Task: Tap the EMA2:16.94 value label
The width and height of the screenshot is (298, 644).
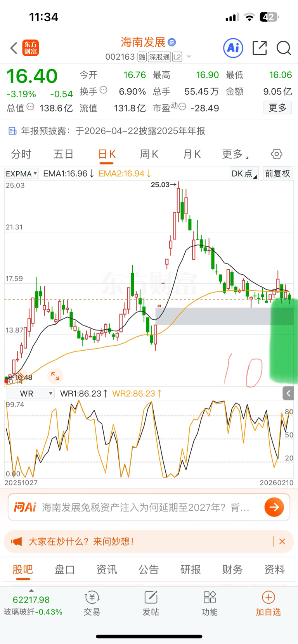Action: pyautogui.click(x=125, y=174)
